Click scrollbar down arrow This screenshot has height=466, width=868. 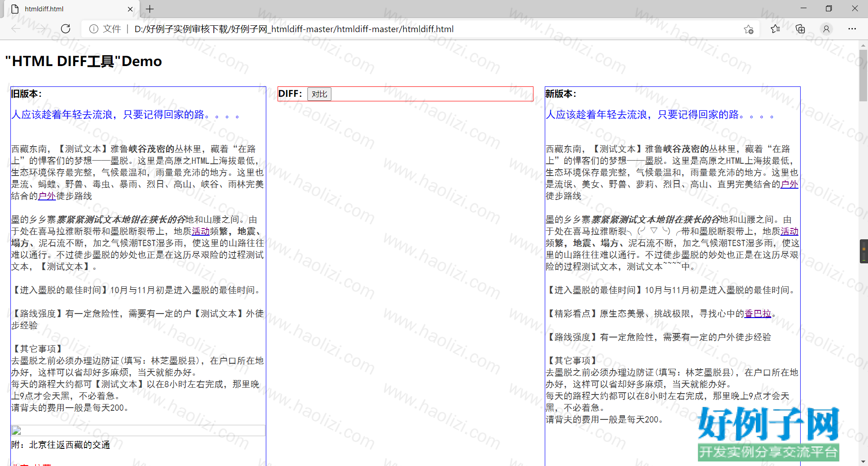pyautogui.click(x=863, y=461)
